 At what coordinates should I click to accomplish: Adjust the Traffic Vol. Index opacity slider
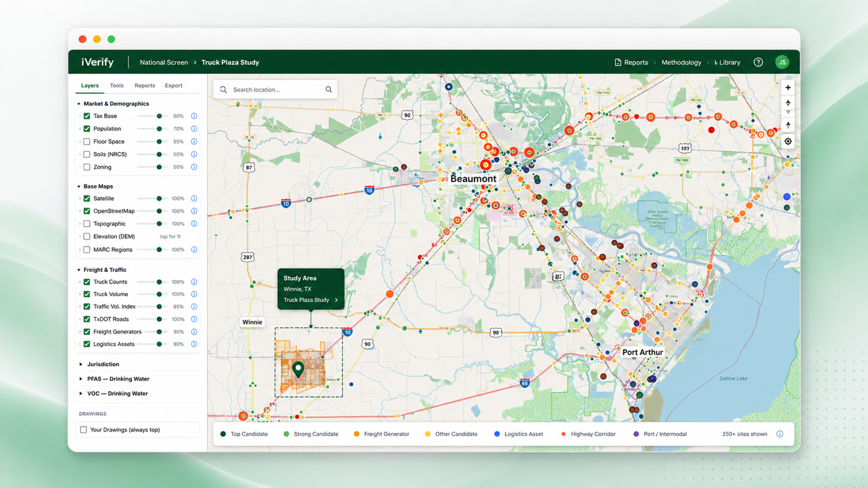tap(152, 306)
